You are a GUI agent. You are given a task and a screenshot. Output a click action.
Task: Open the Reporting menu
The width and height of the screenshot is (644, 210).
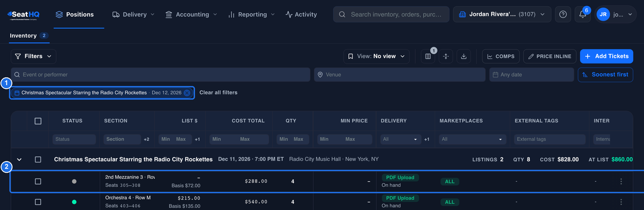(251, 14)
